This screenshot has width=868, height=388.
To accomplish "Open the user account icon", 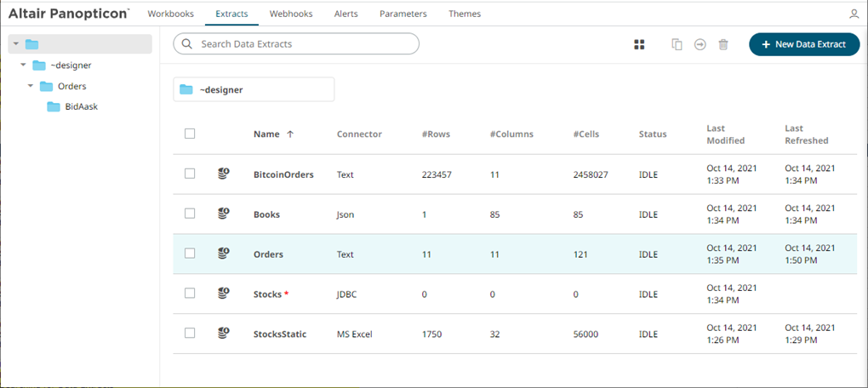I will click(x=854, y=14).
